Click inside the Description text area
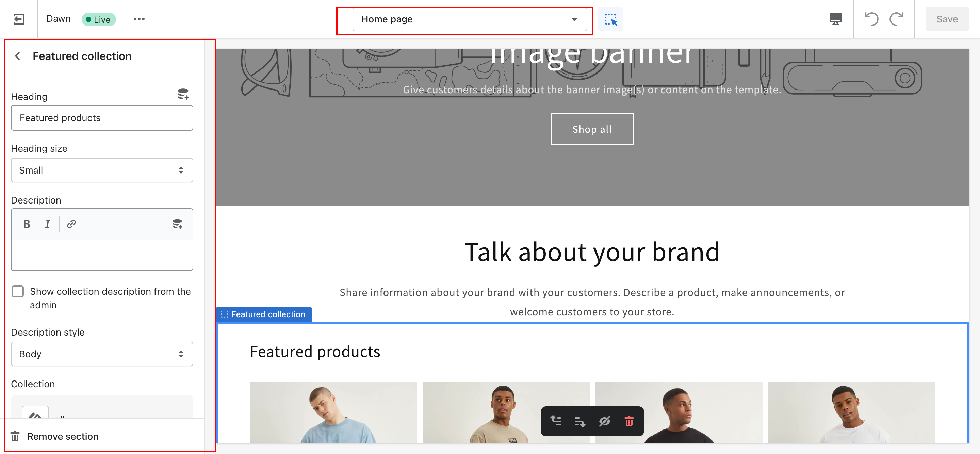The height and width of the screenshot is (454, 980). click(102, 255)
